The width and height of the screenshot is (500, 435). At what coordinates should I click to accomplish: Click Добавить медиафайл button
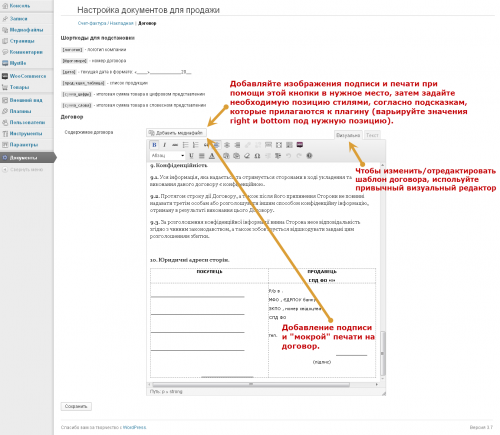(176, 133)
